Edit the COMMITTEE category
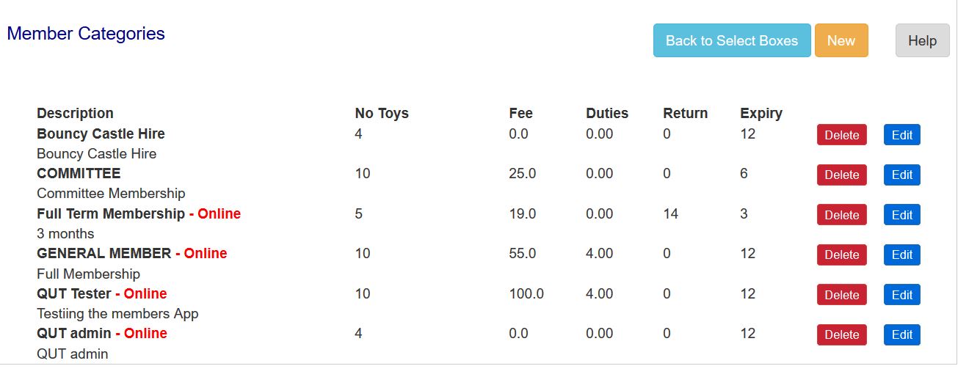Viewport: 980px width, 377px height. click(x=901, y=175)
